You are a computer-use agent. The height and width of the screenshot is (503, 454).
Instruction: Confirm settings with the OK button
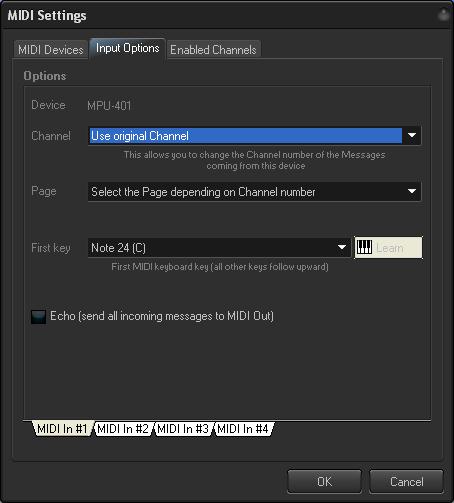tap(324, 481)
